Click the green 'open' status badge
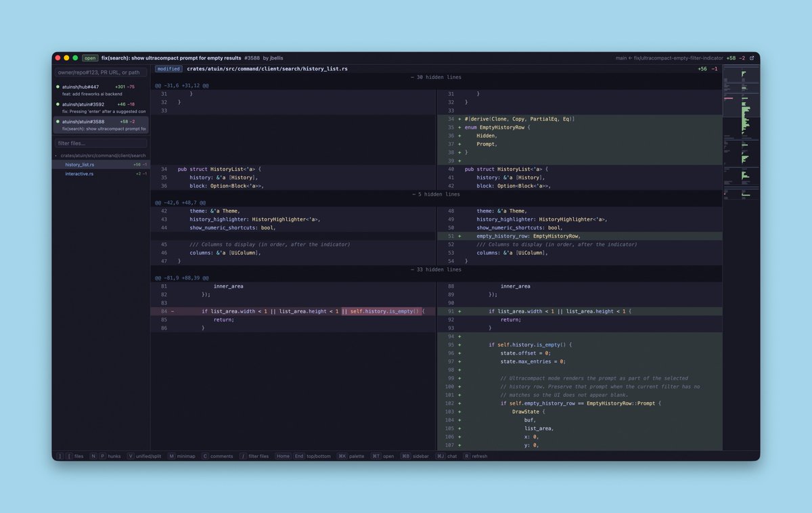 (90, 58)
